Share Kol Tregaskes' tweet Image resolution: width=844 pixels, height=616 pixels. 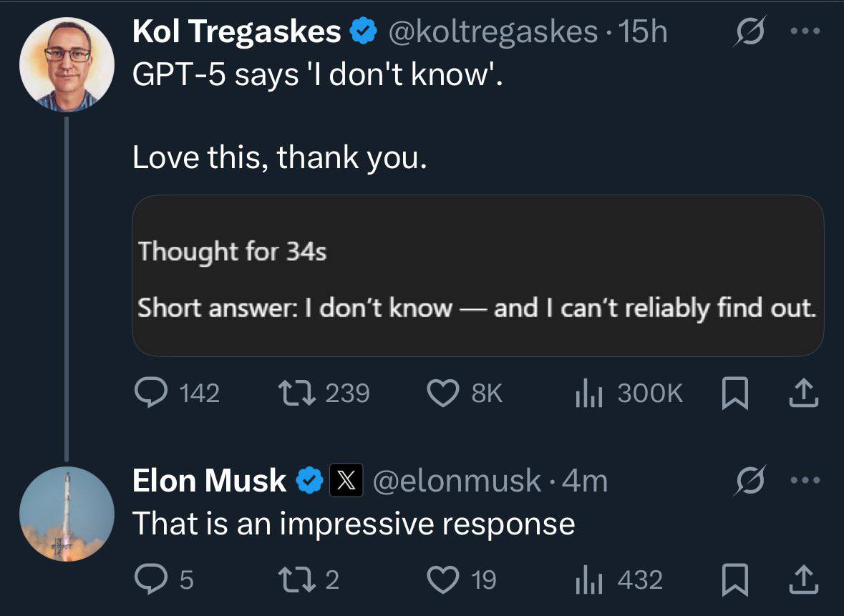point(805,391)
